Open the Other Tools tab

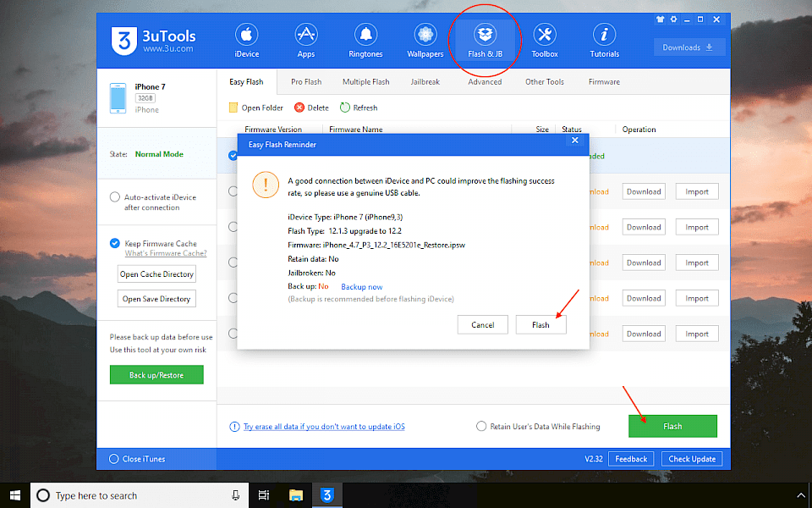point(545,82)
